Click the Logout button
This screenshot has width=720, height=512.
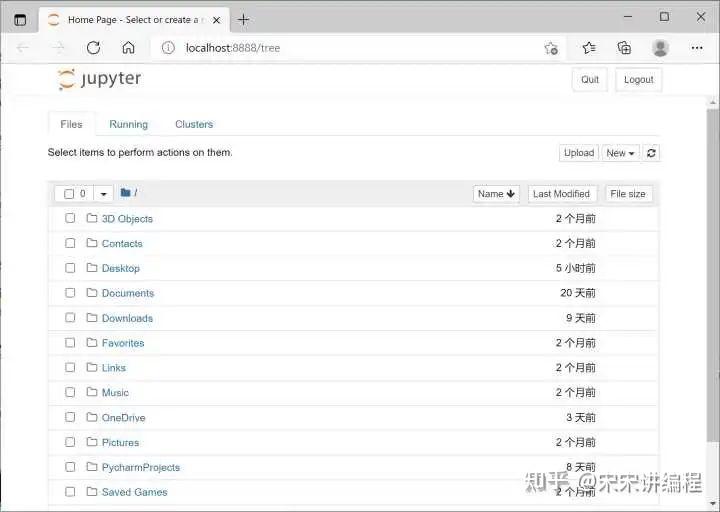pos(638,80)
